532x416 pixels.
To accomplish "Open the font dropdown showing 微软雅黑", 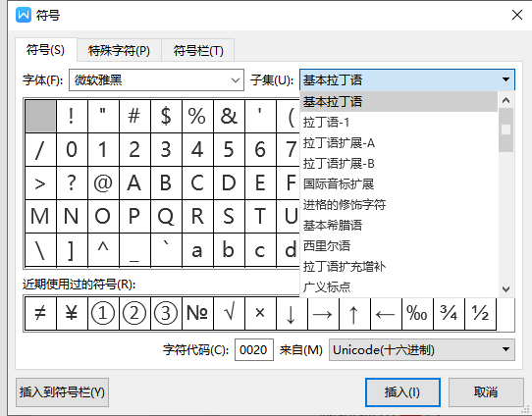I will coord(156,80).
